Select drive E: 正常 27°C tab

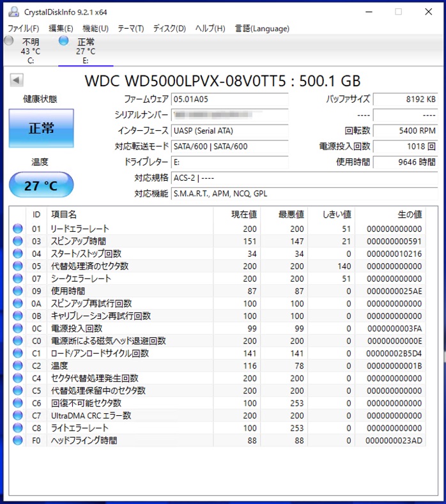(86, 51)
